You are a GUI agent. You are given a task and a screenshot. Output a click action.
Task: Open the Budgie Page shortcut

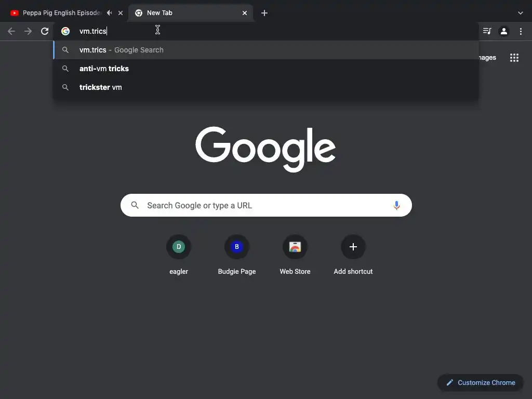[x=237, y=255]
